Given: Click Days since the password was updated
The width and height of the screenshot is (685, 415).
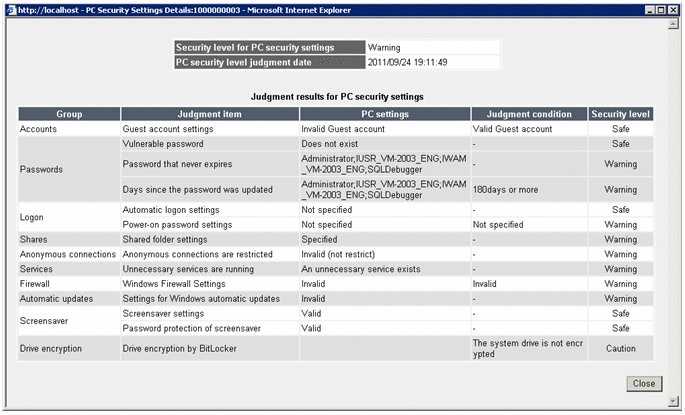Looking at the screenshot, I should point(210,190).
